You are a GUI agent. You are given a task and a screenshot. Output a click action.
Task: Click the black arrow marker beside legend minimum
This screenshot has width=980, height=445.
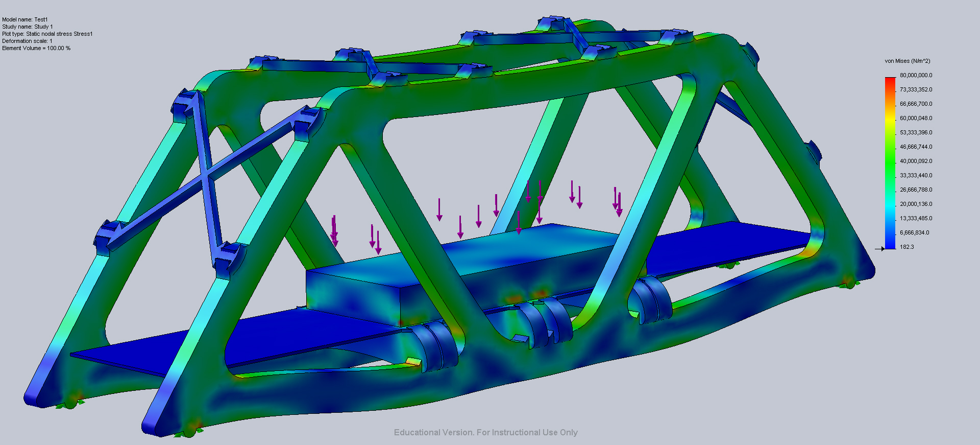tap(880, 249)
